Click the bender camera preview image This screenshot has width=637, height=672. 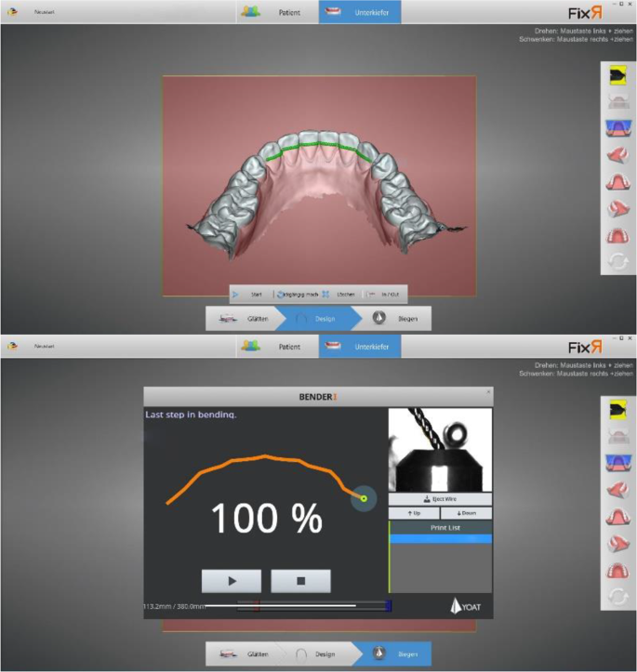(440, 450)
